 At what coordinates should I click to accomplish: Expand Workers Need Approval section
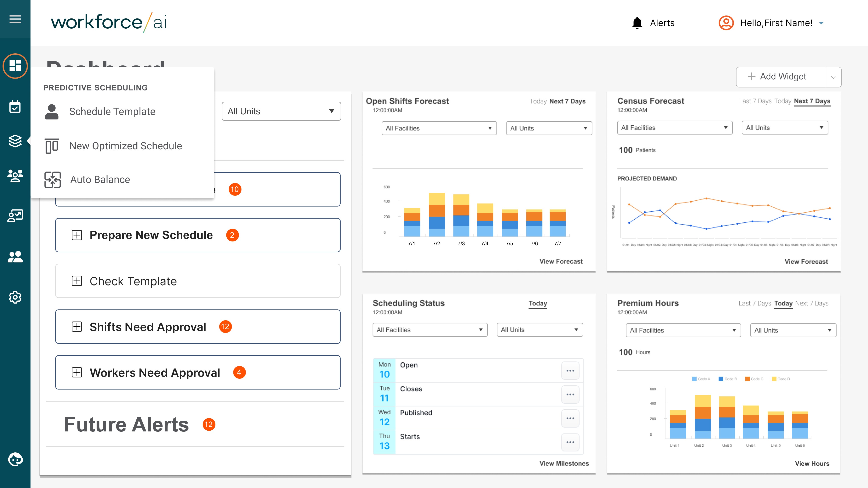click(77, 372)
